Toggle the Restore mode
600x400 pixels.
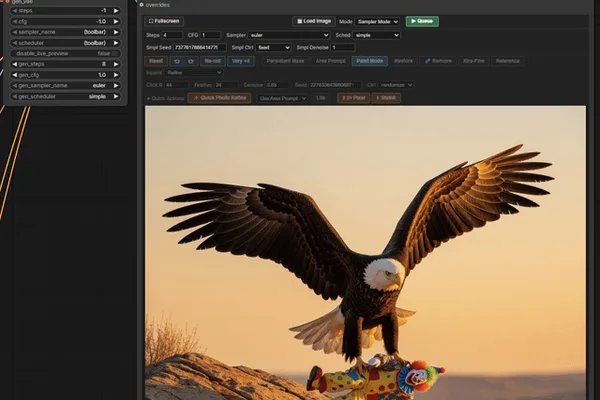(403, 61)
